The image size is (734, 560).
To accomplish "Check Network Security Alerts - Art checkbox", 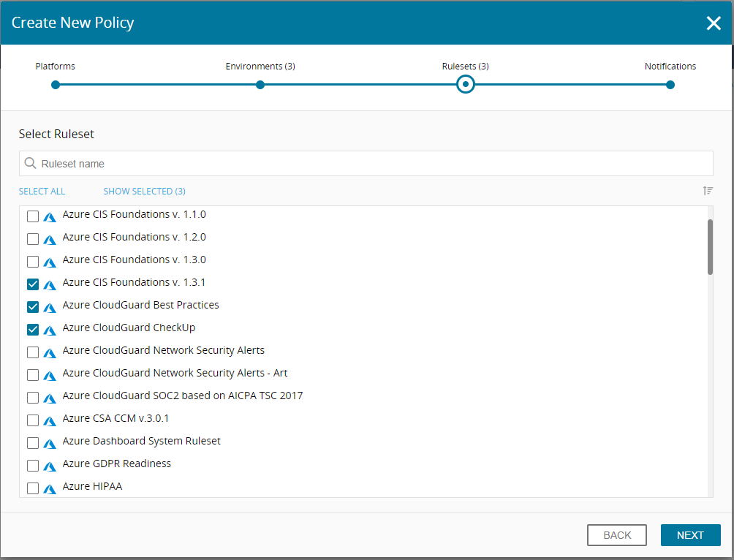I will point(33,375).
